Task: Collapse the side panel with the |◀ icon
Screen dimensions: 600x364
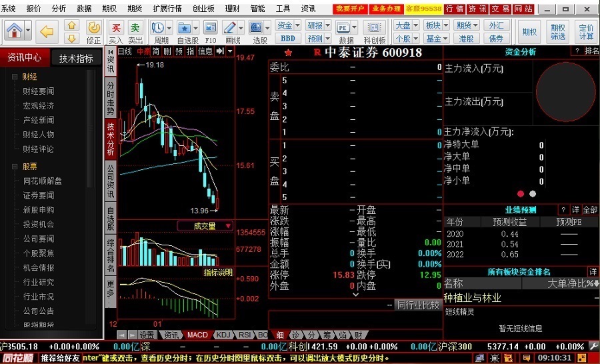Action: coord(110,52)
